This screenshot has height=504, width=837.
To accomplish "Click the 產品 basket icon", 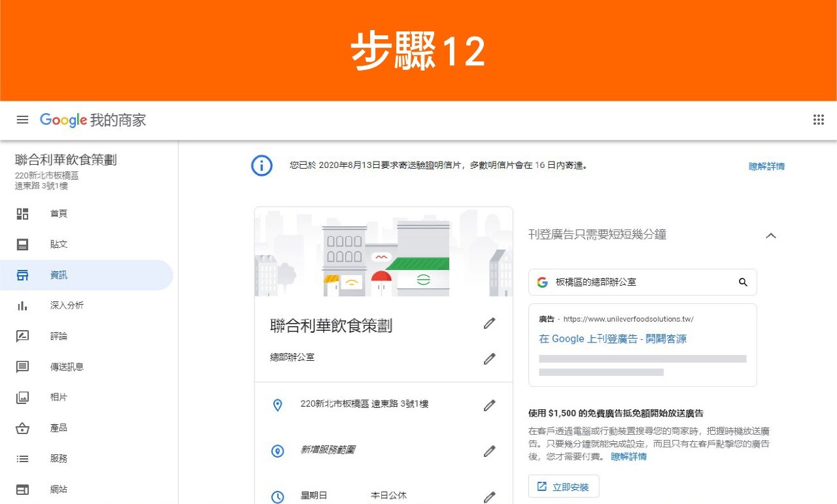I will (22, 428).
